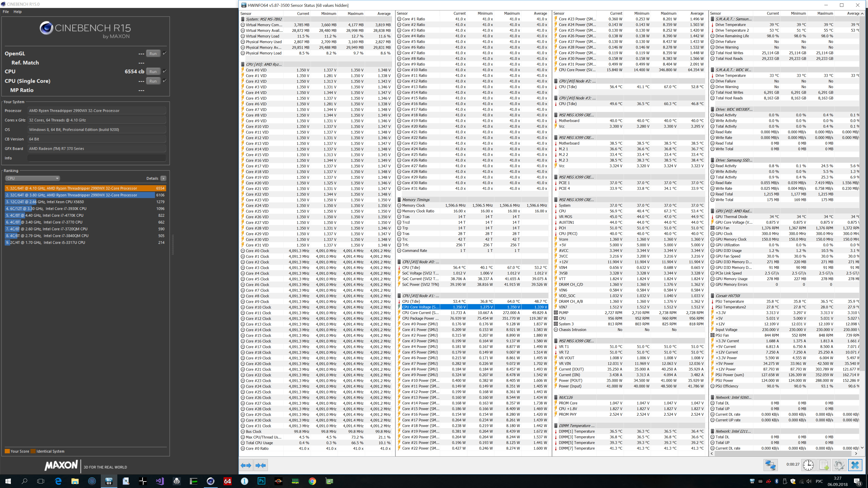Open Photoshop from the taskbar
Screen dimensions: 868x488
[x=261, y=481]
